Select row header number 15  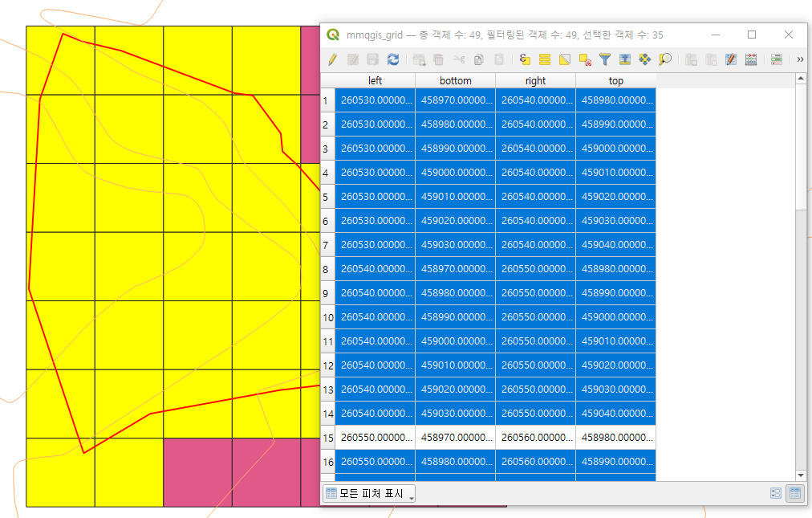point(328,438)
